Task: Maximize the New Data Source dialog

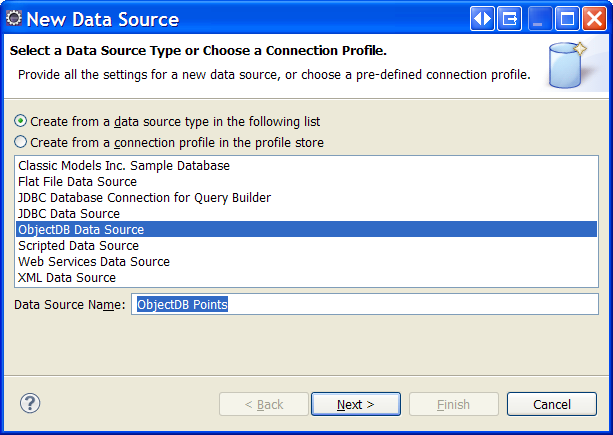Action: coord(567,18)
